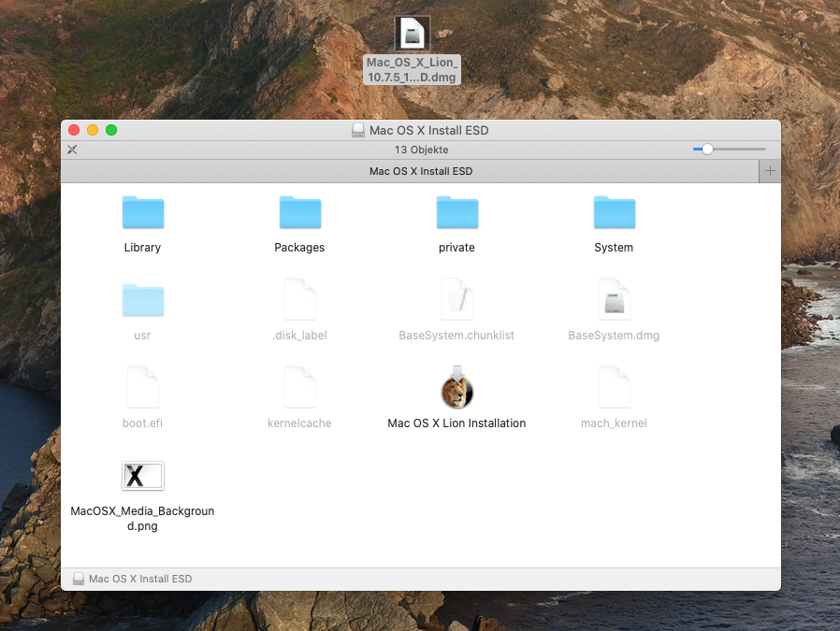The width and height of the screenshot is (840, 631).
Task: Click the 'Mac OS X Lion Installation' label
Action: tap(456, 423)
